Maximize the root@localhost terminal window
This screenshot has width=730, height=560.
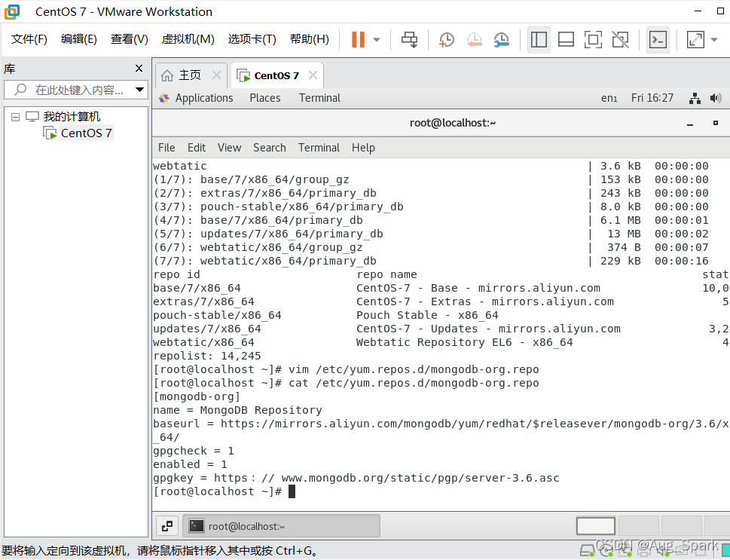[716, 123]
